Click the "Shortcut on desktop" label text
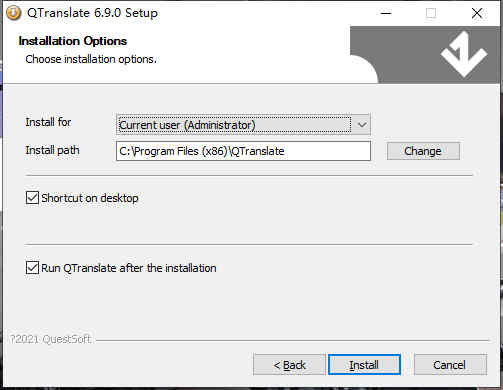Viewport: 503px width, 390px height. tap(90, 198)
